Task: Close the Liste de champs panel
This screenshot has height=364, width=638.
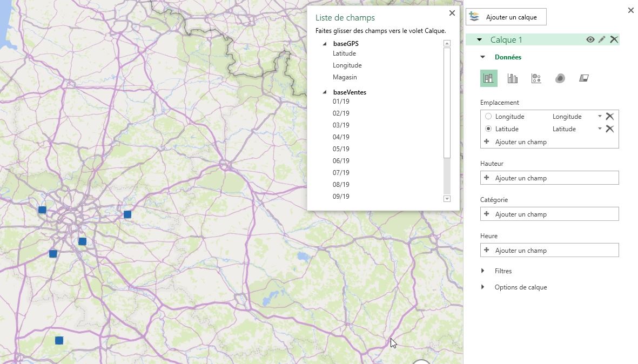Action: (x=452, y=13)
